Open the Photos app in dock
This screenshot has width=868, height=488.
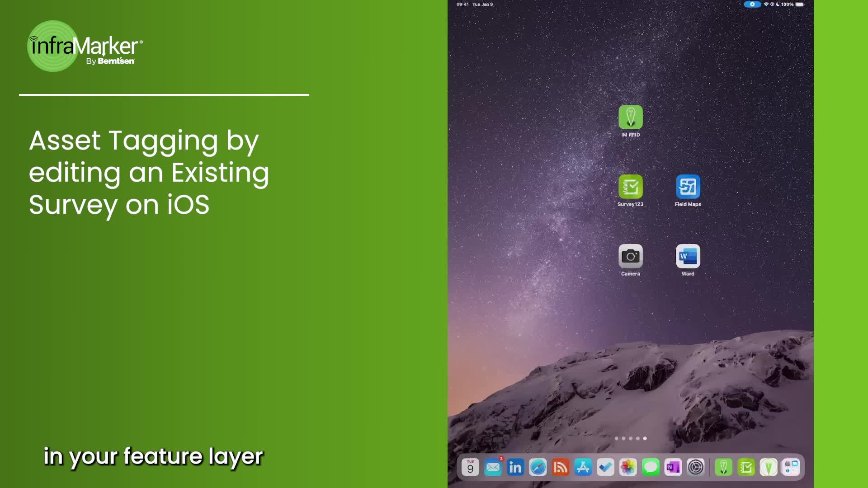click(x=628, y=467)
